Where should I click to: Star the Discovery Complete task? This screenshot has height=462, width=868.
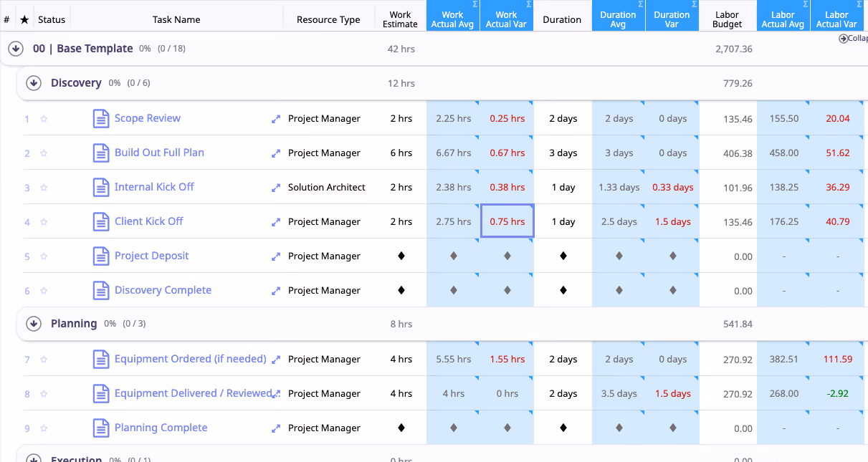pos(44,291)
